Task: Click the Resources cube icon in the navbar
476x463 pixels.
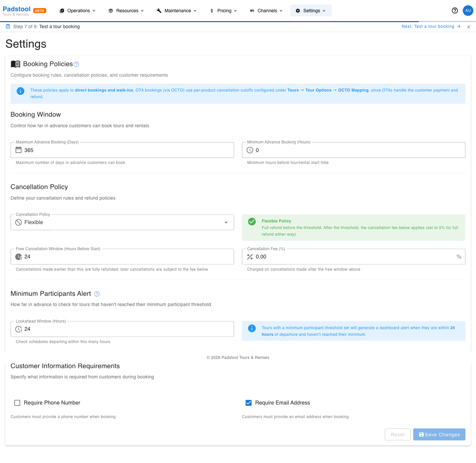Action: point(111,11)
